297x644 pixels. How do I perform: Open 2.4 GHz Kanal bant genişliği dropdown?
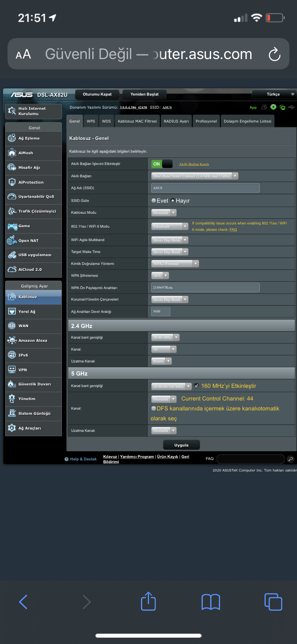coord(166,337)
